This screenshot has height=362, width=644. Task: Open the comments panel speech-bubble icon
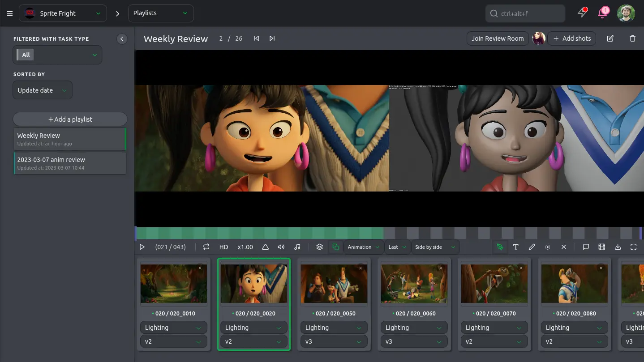[586, 247]
